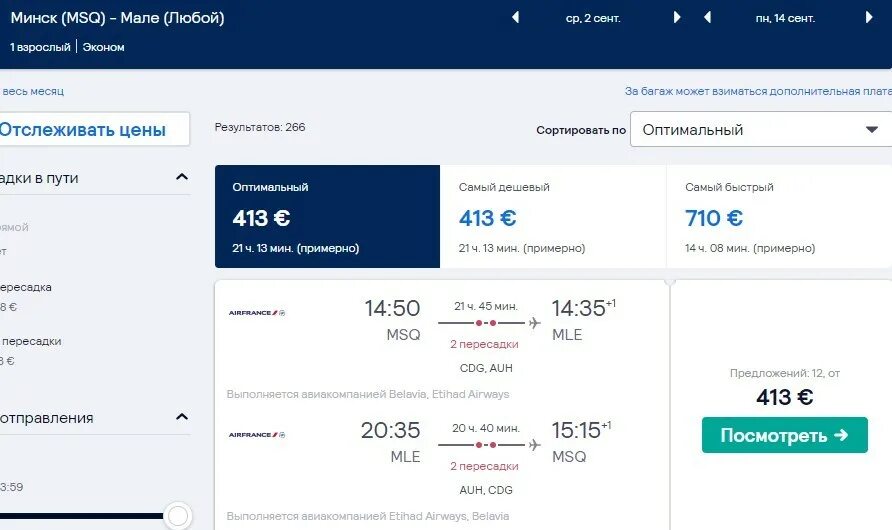Viewport: 892px width, 530px height.
Task: Go to previous return date before пн, 14 сент.
Action: [x=708, y=18]
